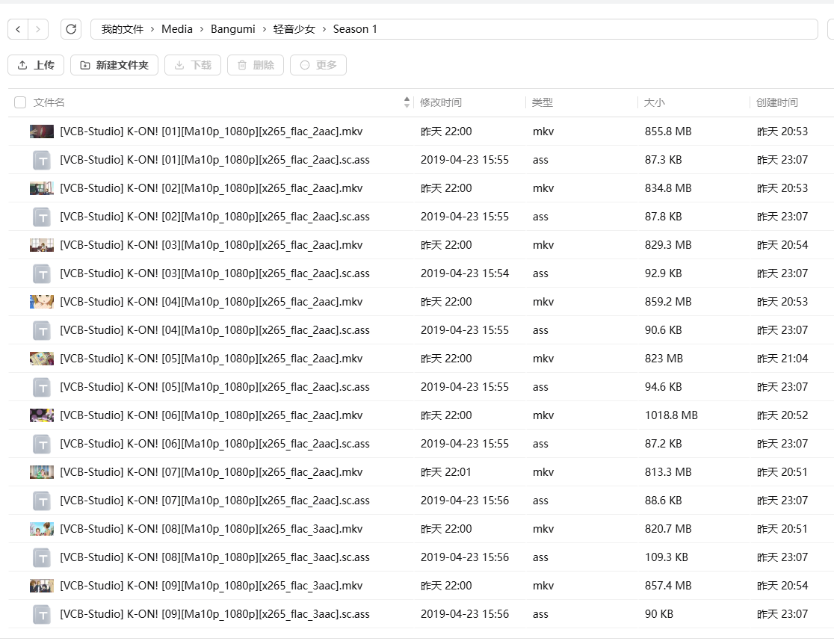Open the episode 06 mkv video thumbnail
This screenshot has height=644, width=834.
click(x=42, y=415)
